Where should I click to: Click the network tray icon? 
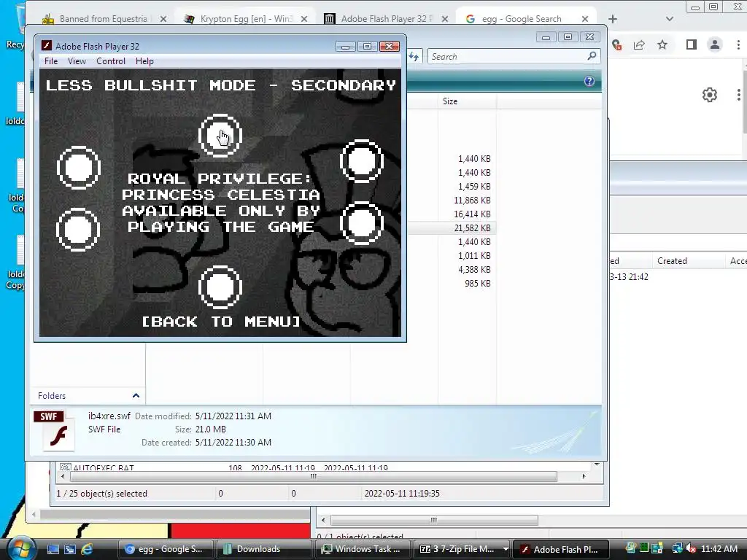point(677,548)
